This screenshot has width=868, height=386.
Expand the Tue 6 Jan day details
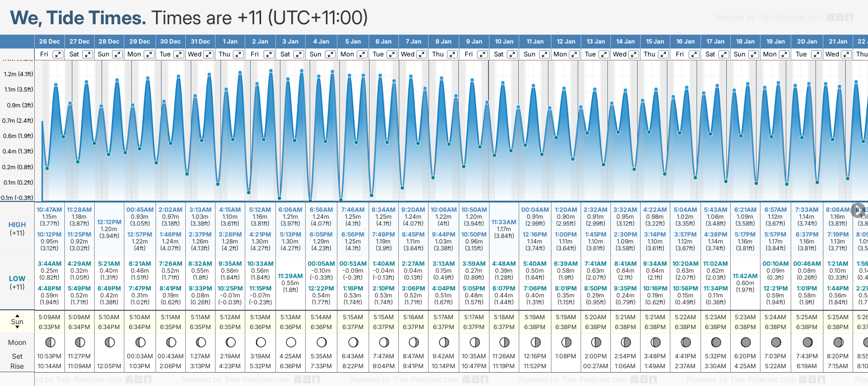(391, 54)
